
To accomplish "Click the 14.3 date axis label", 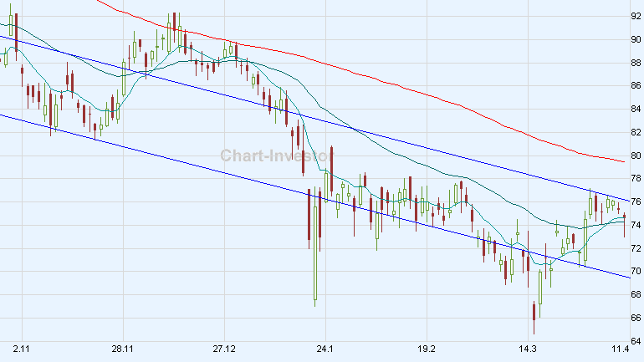I will click(528, 348).
